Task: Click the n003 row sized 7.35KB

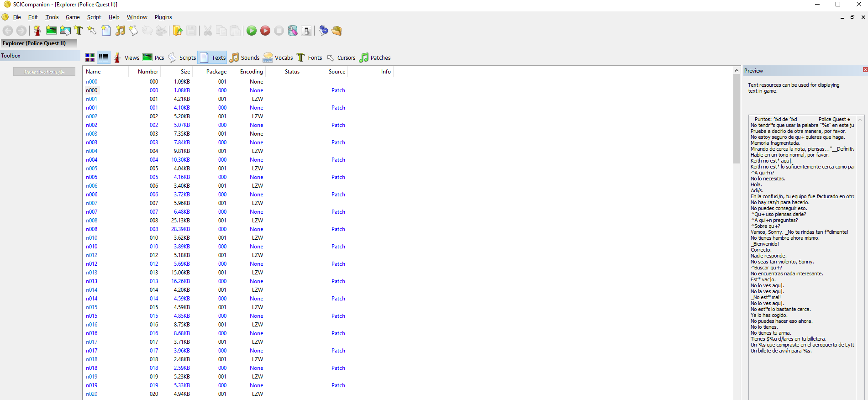Action: [238, 134]
